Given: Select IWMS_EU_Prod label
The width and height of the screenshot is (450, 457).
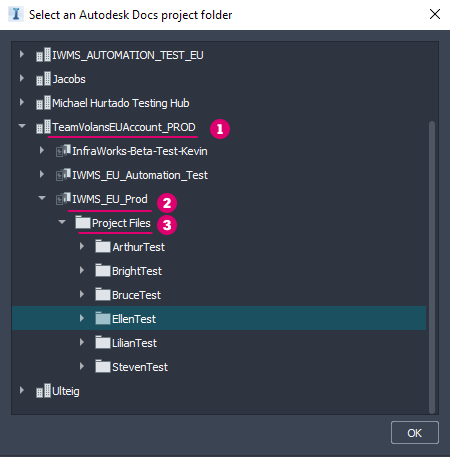Looking at the screenshot, I should coord(110,199).
